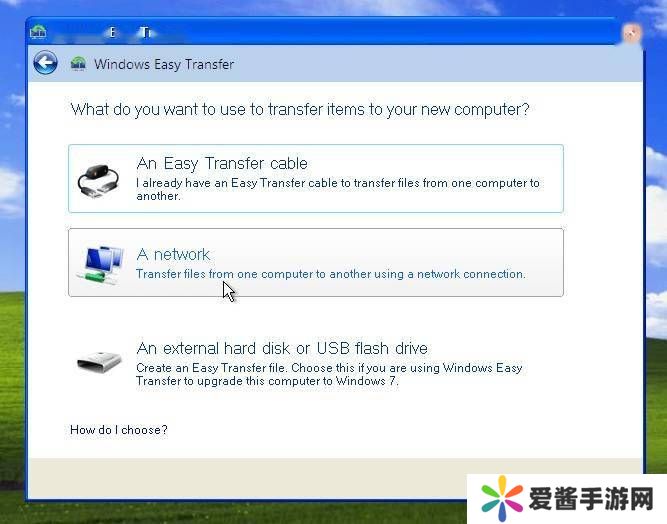This screenshot has width=667, height=524.
Task: Click the title bar application icon
Action: click(x=38, y=31)
